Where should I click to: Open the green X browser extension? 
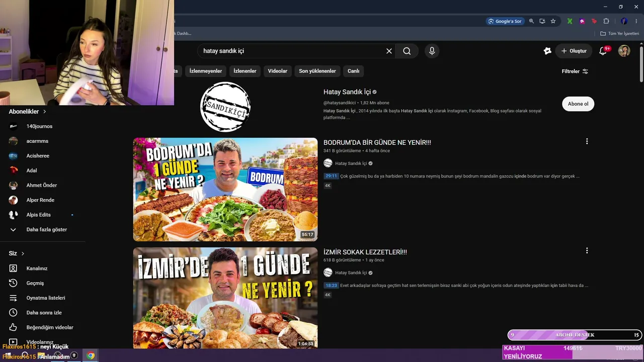click(570, 21)
